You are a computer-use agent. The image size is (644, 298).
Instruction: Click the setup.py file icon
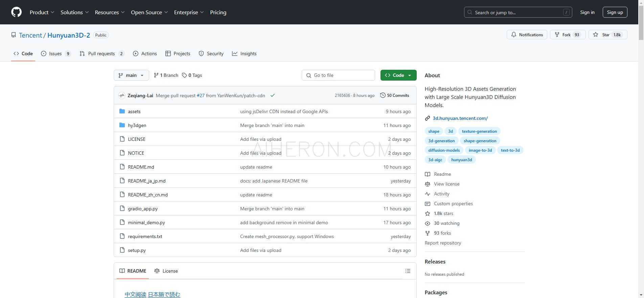point(122,250)
